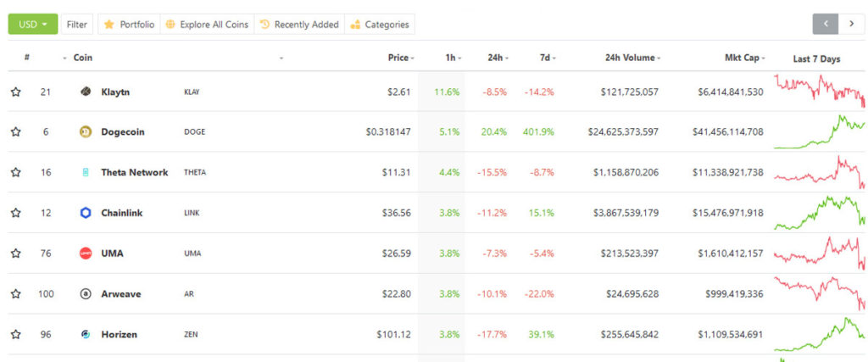
Task: View Theta Network 7-day sparkline chart
Action: tap(820, 172)
